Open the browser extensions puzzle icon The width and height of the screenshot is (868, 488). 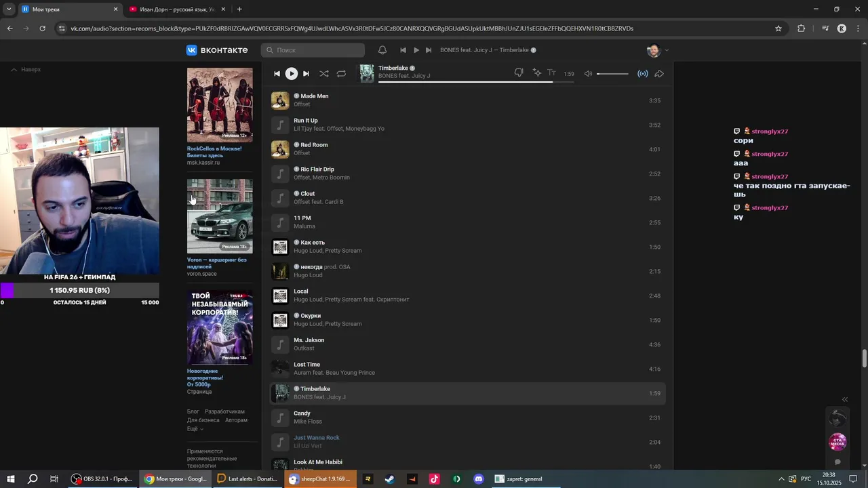coord(802,28)
